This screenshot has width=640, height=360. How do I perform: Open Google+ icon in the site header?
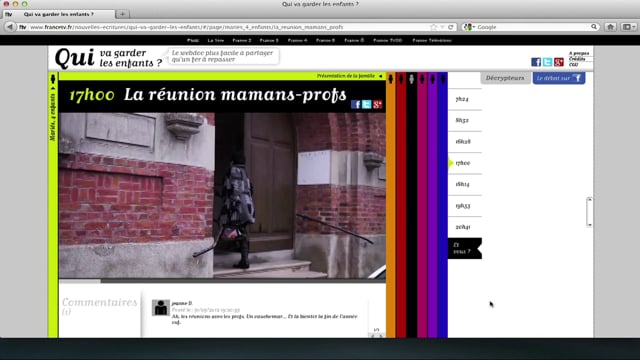click(559, 62)
